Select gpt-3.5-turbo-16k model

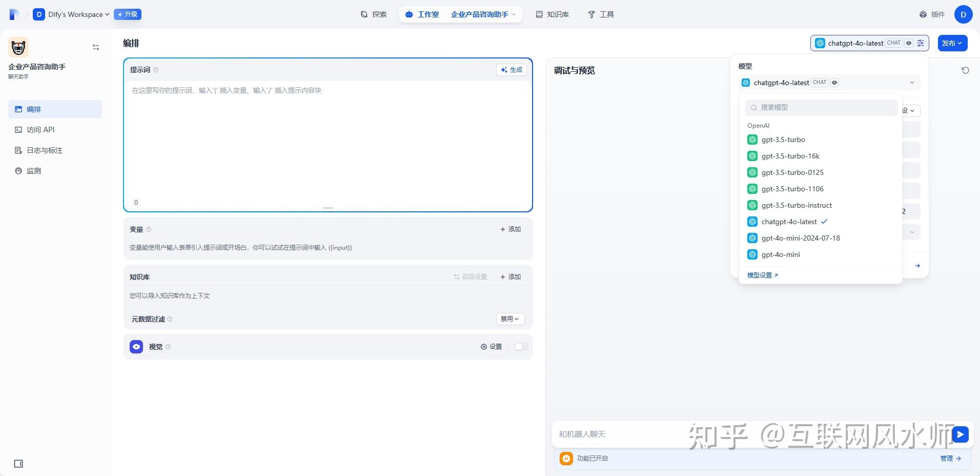[x=820, y=156]
